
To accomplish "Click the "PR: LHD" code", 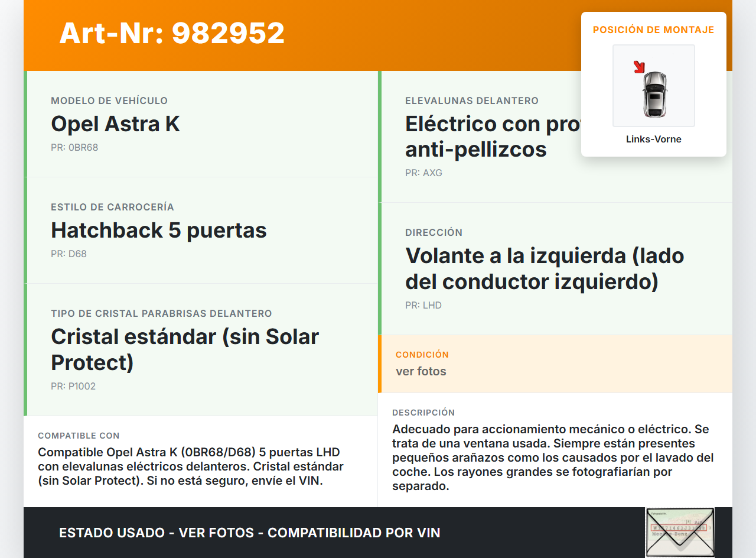I will tap(423, 306).
